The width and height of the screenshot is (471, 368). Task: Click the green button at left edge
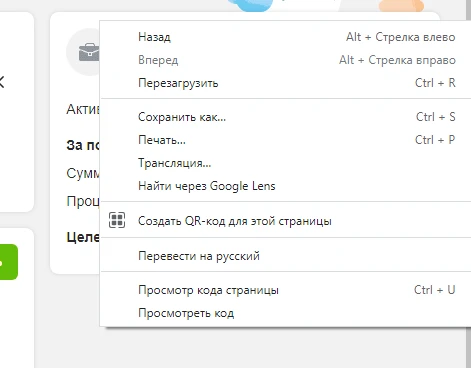9,262
